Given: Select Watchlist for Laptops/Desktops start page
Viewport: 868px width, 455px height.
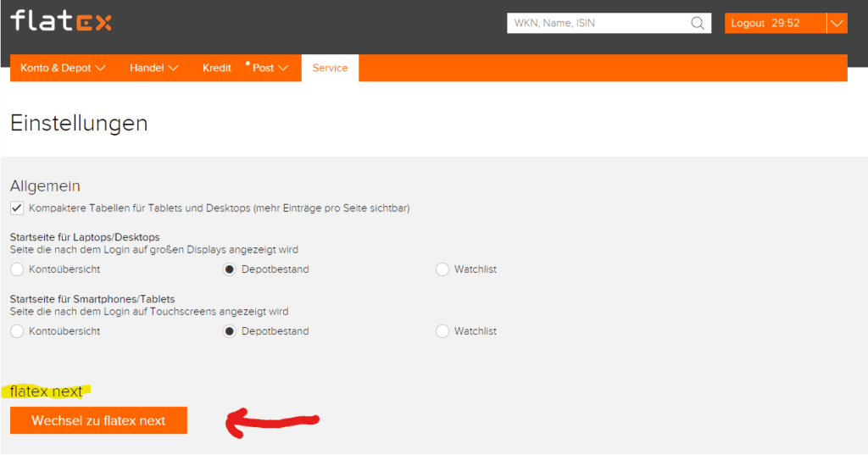Looking at the screenshot, I should [x=442, y=269].
